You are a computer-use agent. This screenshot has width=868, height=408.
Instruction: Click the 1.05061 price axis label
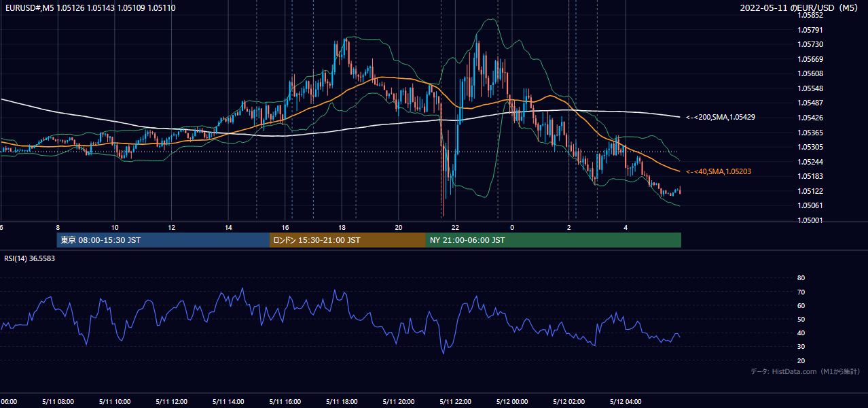coord(810,205)
